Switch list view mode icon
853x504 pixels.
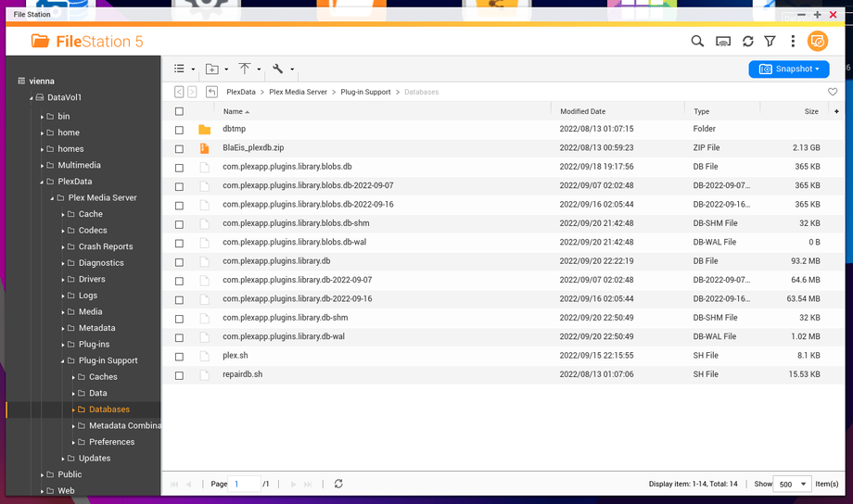(x=179, y=69)
